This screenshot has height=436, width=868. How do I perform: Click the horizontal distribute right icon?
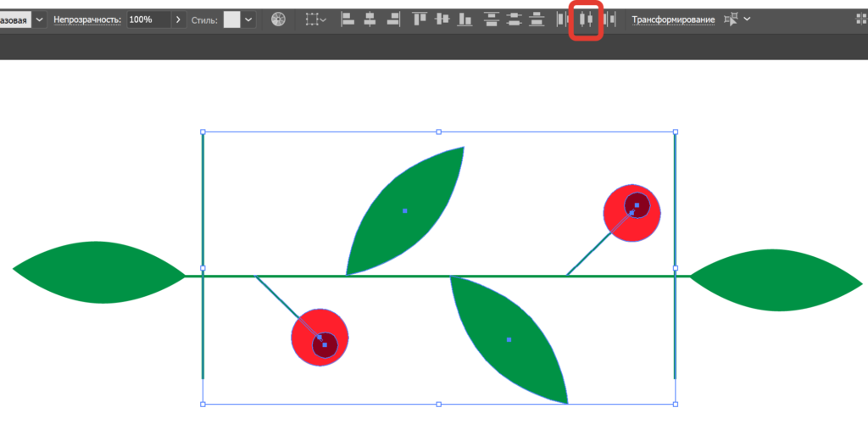(x=609, y=20)
